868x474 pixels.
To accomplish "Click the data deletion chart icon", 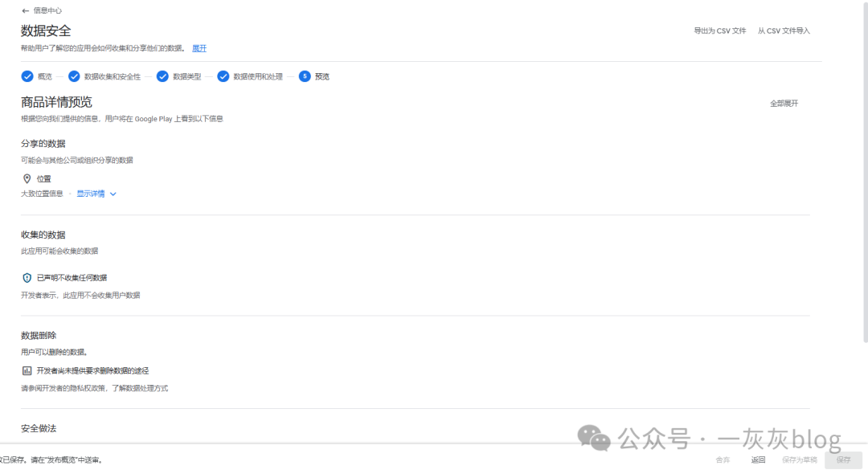I will coord(27,371).
